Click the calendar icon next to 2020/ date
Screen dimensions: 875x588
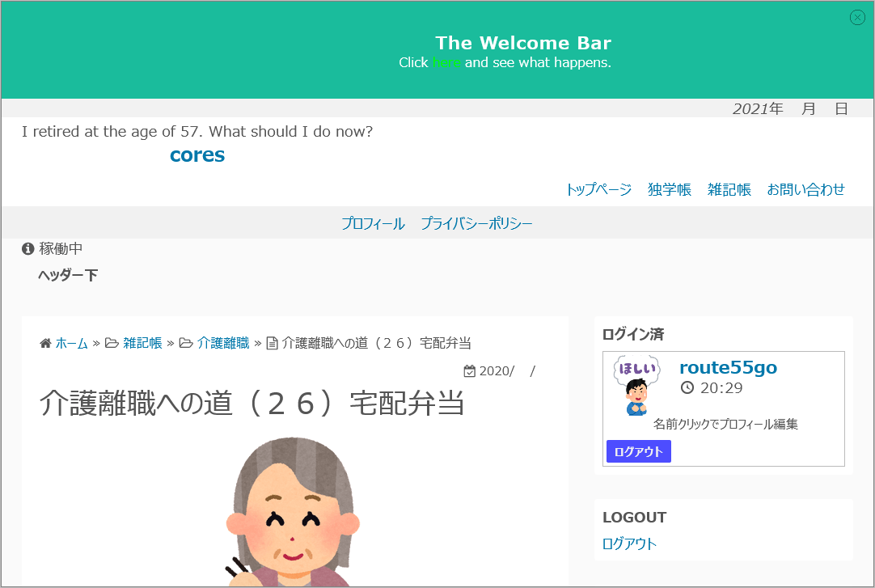click(x=469, y=371)
